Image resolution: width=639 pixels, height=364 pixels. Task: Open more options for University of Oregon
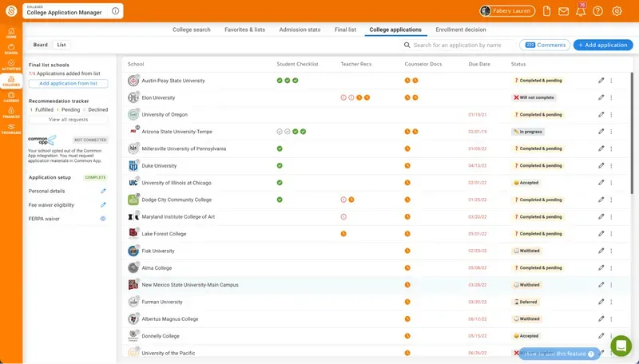pos(611,115)
